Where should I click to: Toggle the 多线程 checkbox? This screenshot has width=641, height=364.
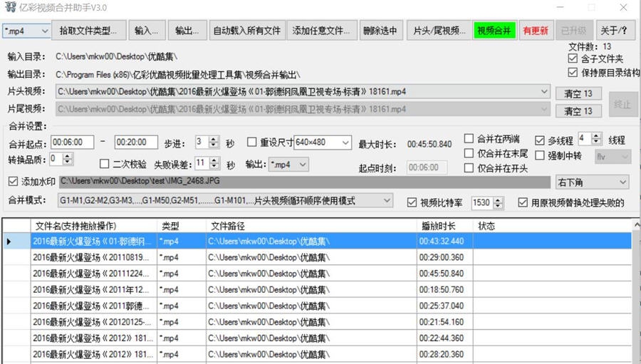pyautogui.click(x=539, y=140)
